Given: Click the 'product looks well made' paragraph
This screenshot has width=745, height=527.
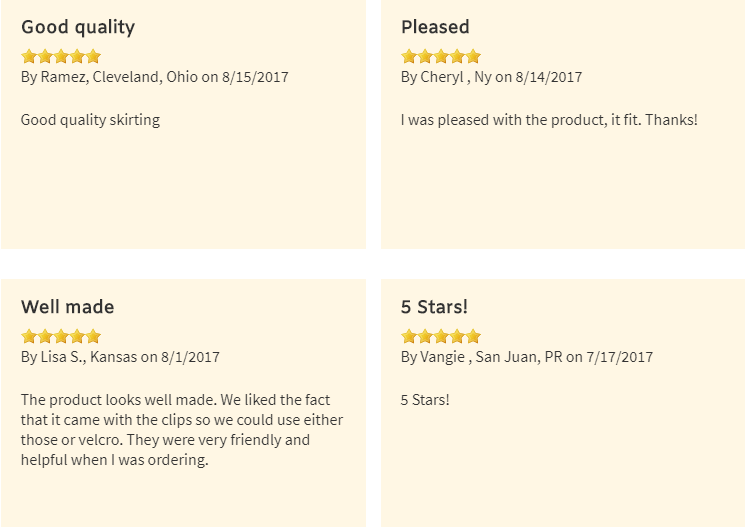Looking at the screenshot, I should [x=182, y=430].
